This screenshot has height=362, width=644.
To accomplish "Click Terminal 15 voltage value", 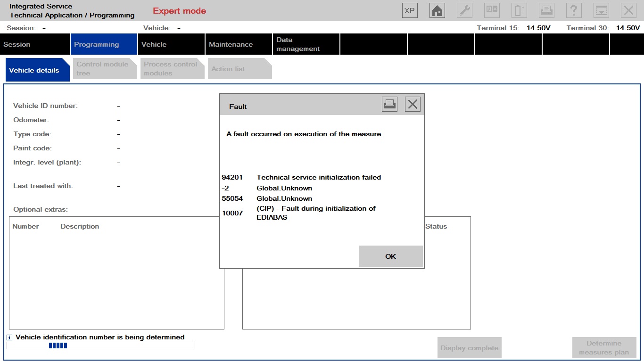I will 538,28.
